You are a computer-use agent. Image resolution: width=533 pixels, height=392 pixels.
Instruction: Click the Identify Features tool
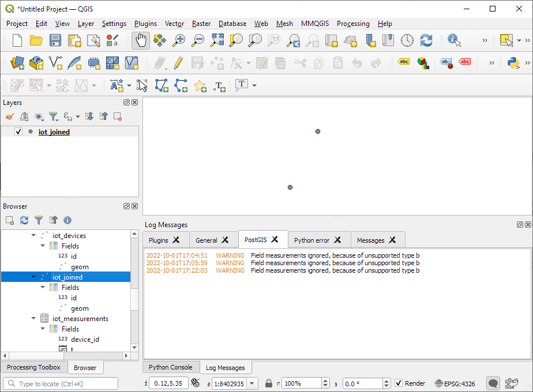[x=454, y=40]
